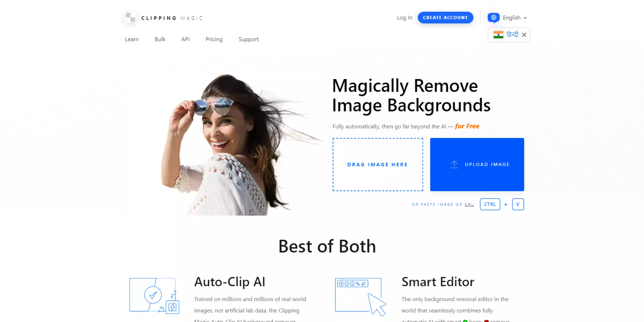Click the globe/language selector icon

point(494,17)
